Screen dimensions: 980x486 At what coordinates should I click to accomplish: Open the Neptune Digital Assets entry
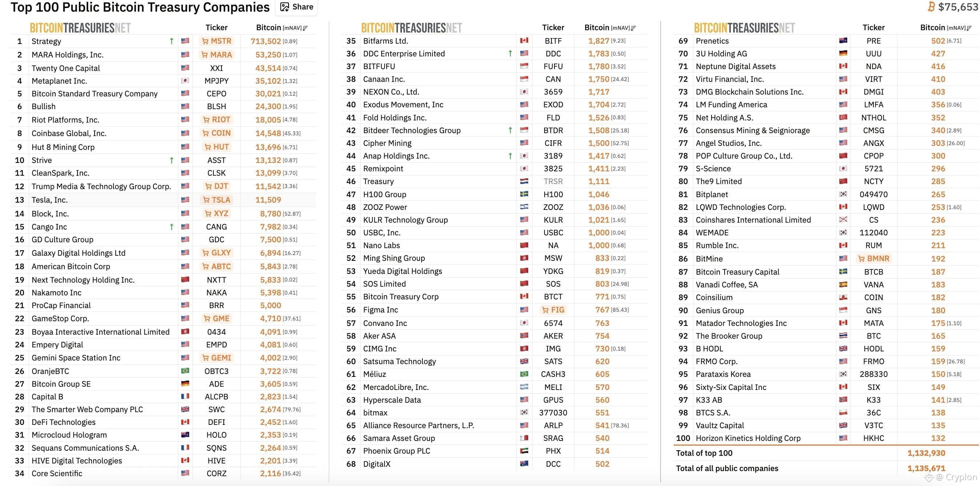tap(736, 66)
